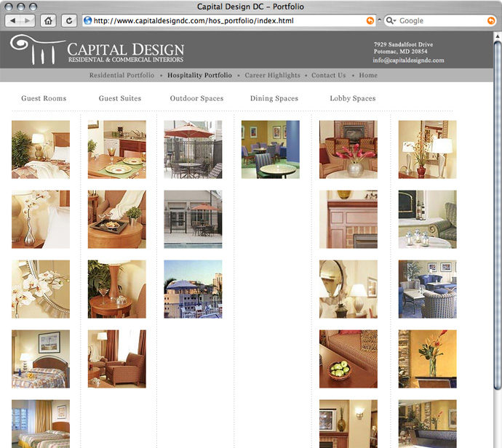
Task: Open lobby thumbnail with wood mantel and brick
Action: point(348,219)
